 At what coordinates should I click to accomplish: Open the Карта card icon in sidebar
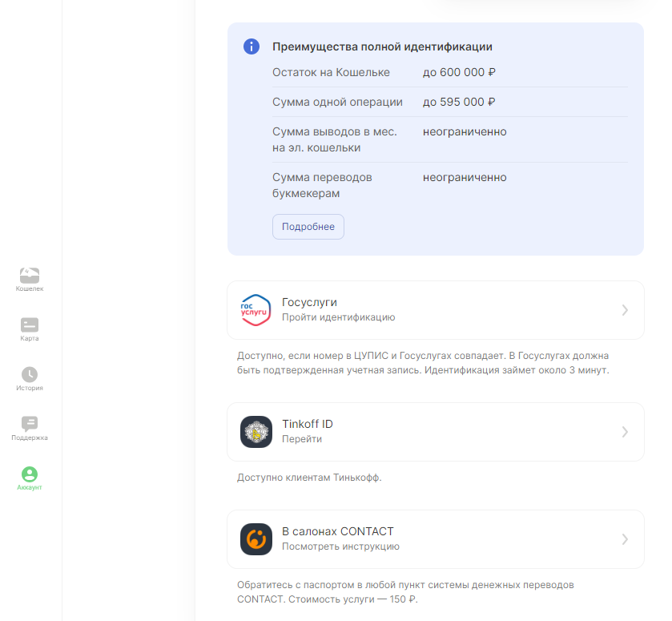tap(30, 325)
